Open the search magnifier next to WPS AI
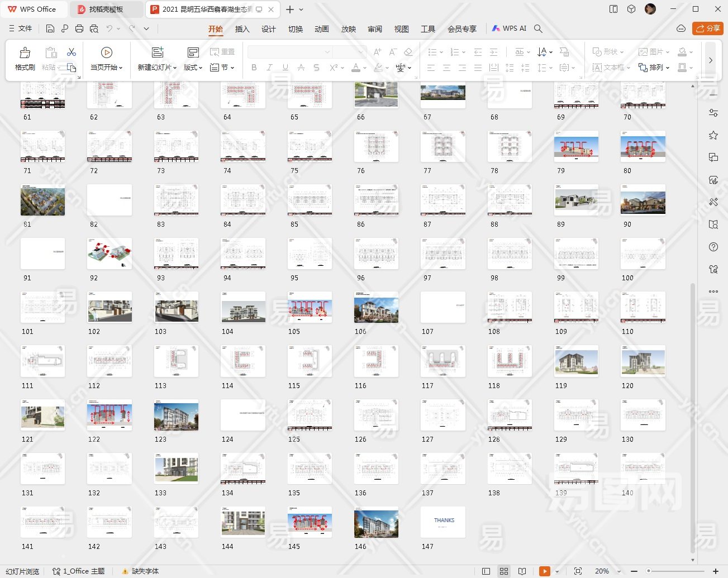Image resolution: width=728 pixels, height=578 pixels. [538, 28]
